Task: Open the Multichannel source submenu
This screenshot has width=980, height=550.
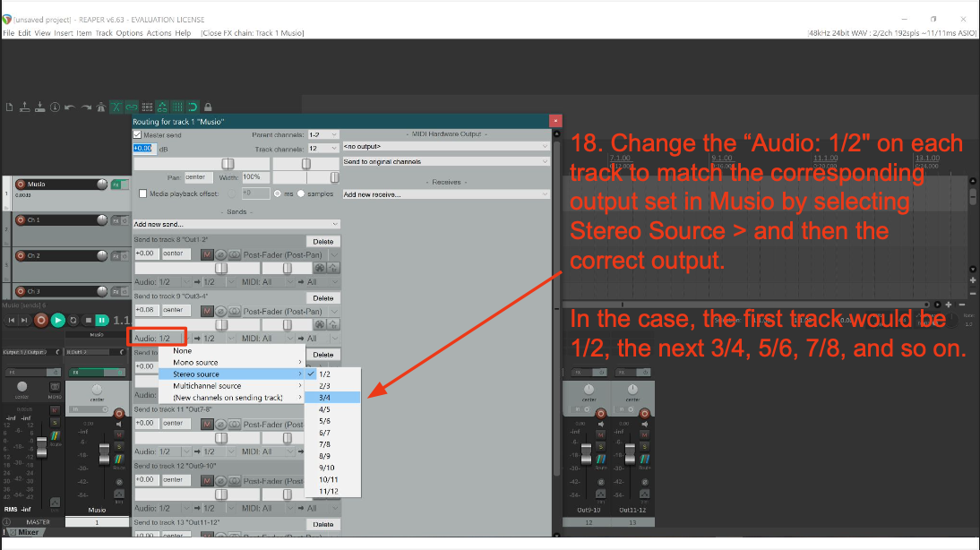Action: (x=231, y=385)
